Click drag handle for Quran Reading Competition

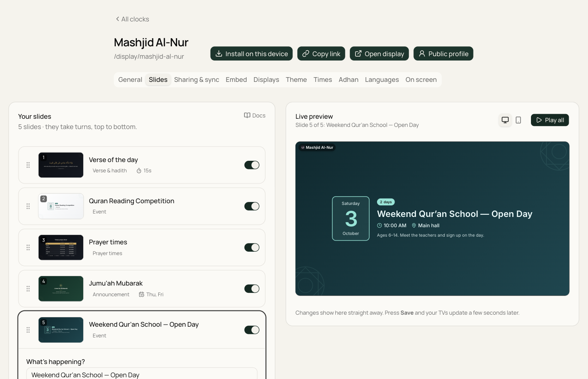[28, 206]
